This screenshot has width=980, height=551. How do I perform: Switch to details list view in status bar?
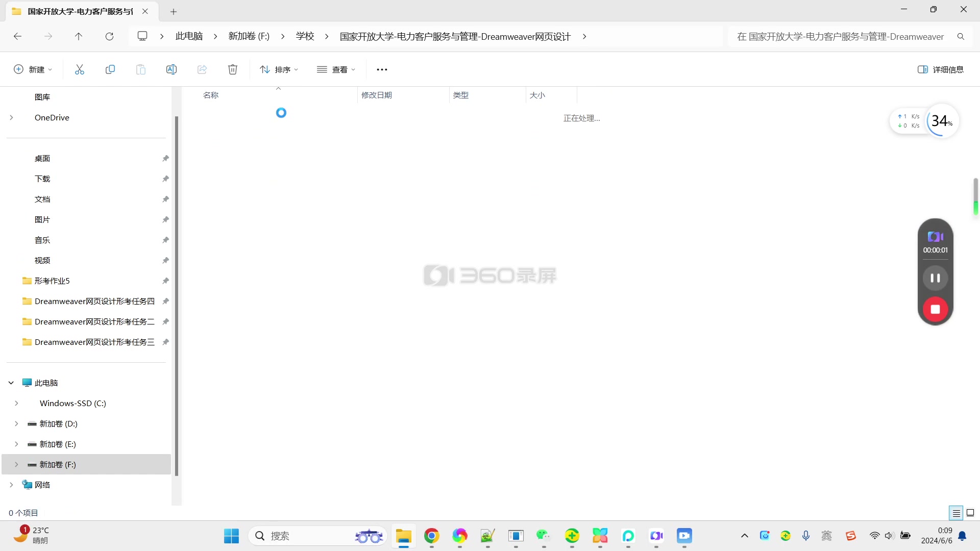[956, 513]
